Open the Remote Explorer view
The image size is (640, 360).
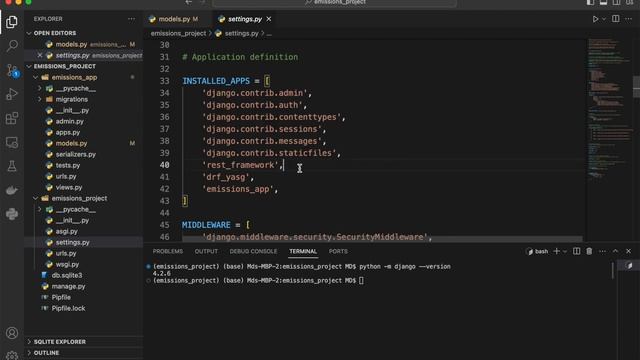coord(12,142)
